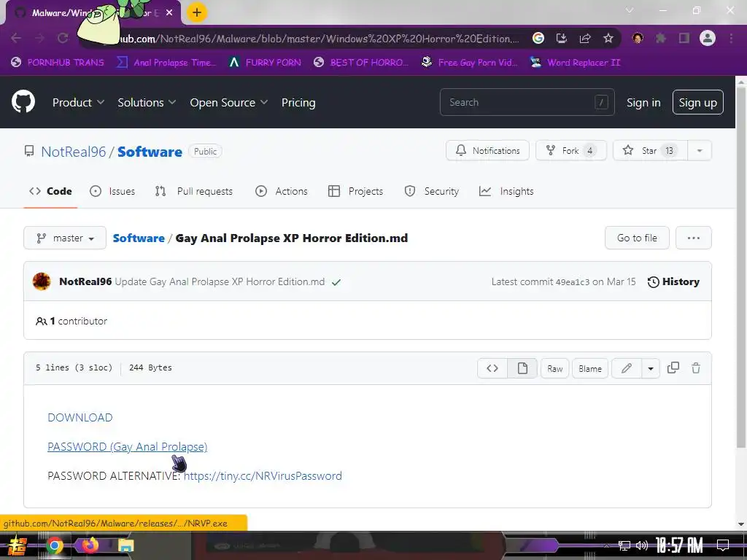747x560 pixels.
Task: Click the GitHub Octocat logo
Action: click(x=23, y=101)
